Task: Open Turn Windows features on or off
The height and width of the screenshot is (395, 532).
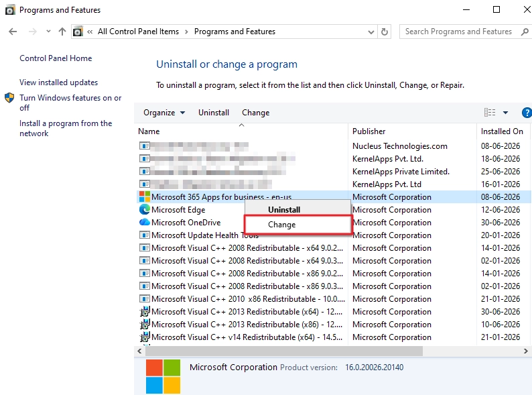Action: [70, 103]
